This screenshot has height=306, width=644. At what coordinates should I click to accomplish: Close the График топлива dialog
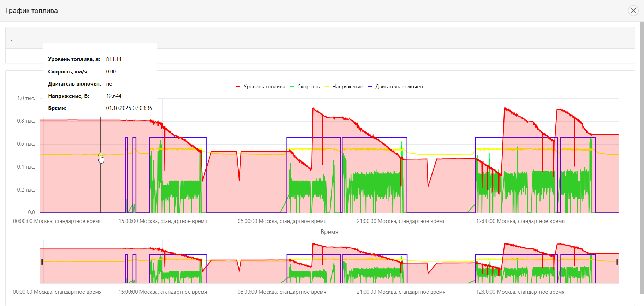pos(633,11)
